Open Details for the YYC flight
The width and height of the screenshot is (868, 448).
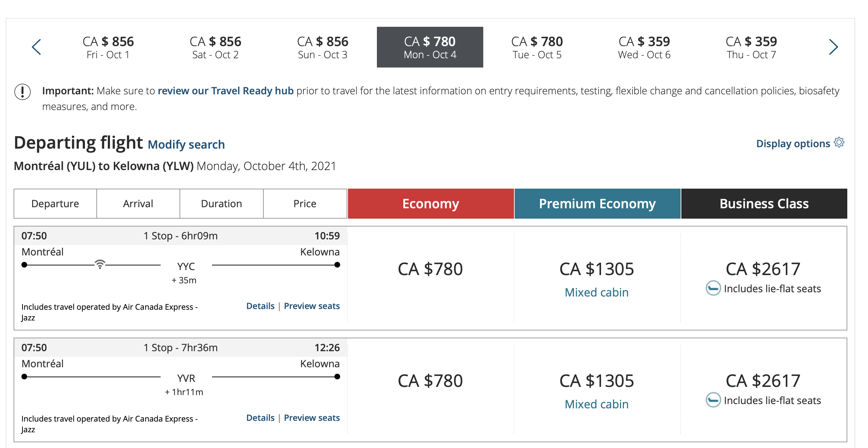tap(260, 306)
